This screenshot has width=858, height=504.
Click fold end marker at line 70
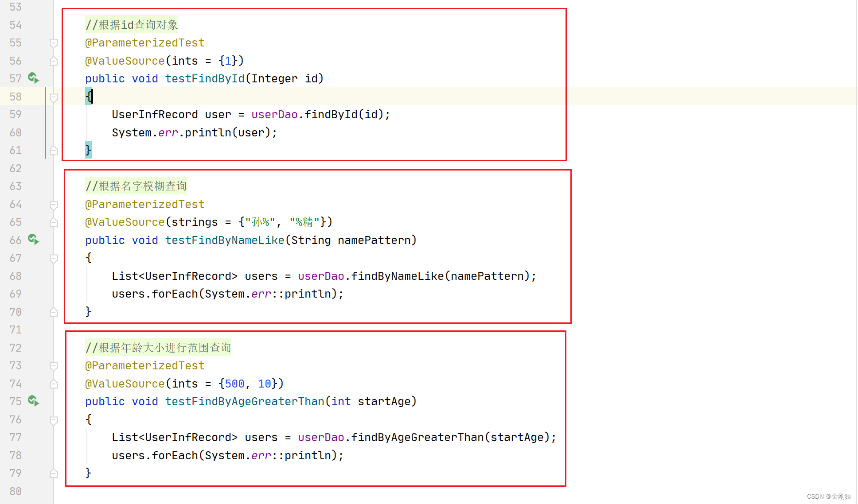[x=54, y=312]
